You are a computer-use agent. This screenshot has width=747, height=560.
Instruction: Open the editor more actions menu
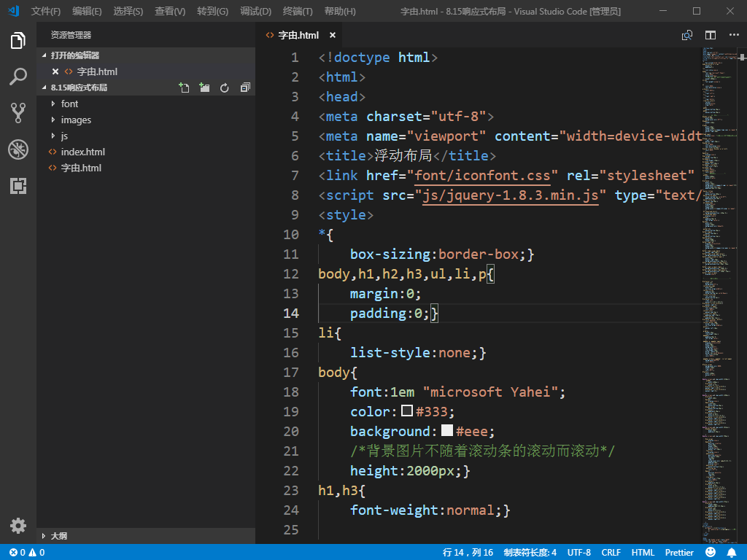tap(734, 35)
